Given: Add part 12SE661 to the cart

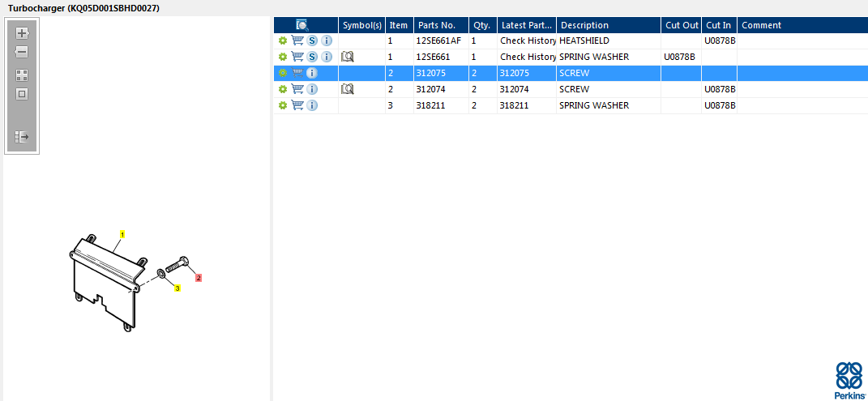Looking at the screenshot, I should [x=297, y=57].
